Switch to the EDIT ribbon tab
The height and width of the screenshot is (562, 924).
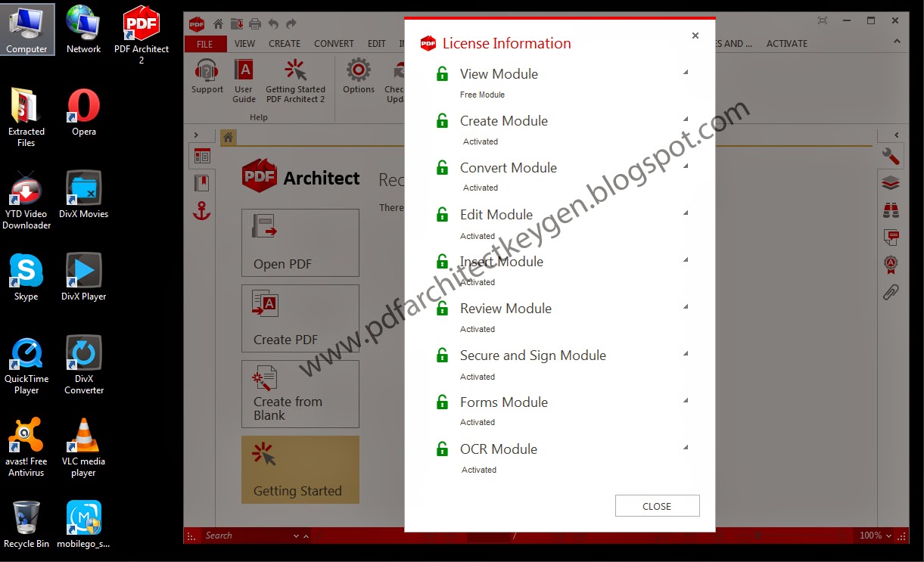tap(377, 44)
